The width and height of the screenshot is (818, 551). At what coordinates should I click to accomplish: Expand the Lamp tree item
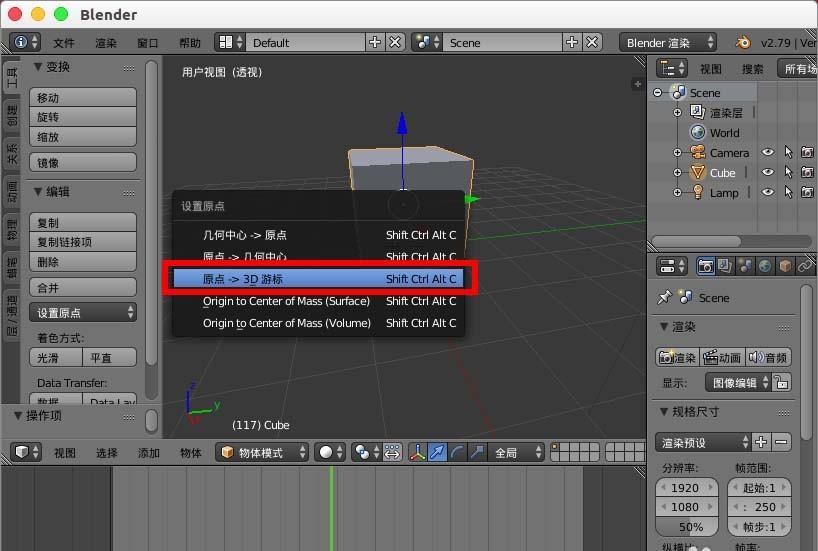(x=677, y=193)
